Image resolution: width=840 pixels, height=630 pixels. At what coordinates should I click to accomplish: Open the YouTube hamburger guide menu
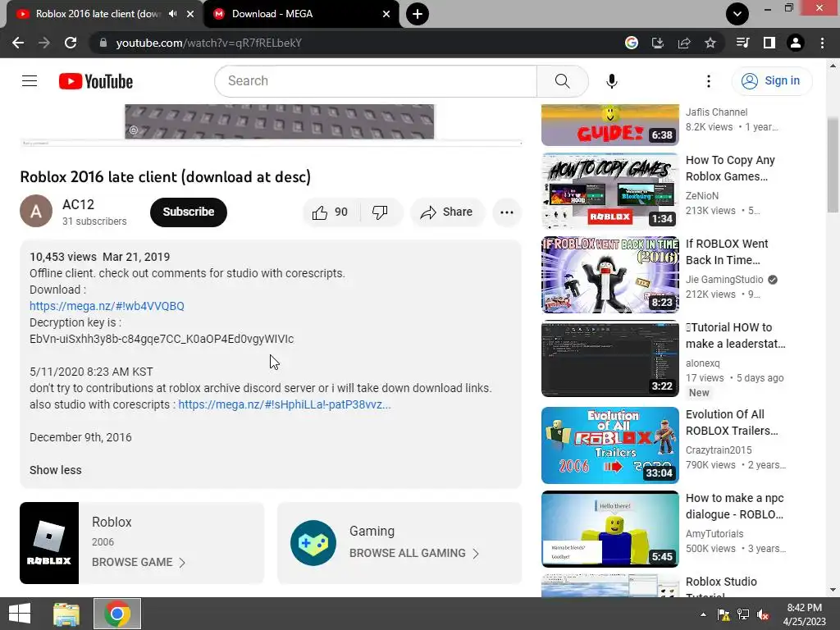30,81
